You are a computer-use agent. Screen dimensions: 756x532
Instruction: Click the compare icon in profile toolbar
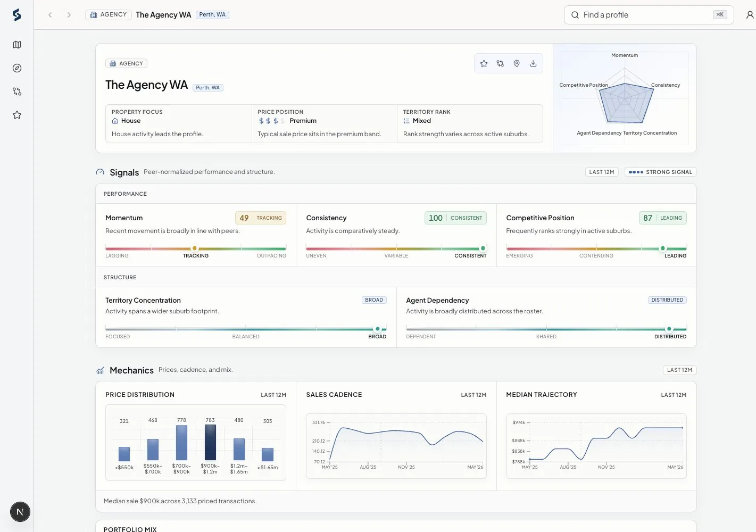click(500, 63)
